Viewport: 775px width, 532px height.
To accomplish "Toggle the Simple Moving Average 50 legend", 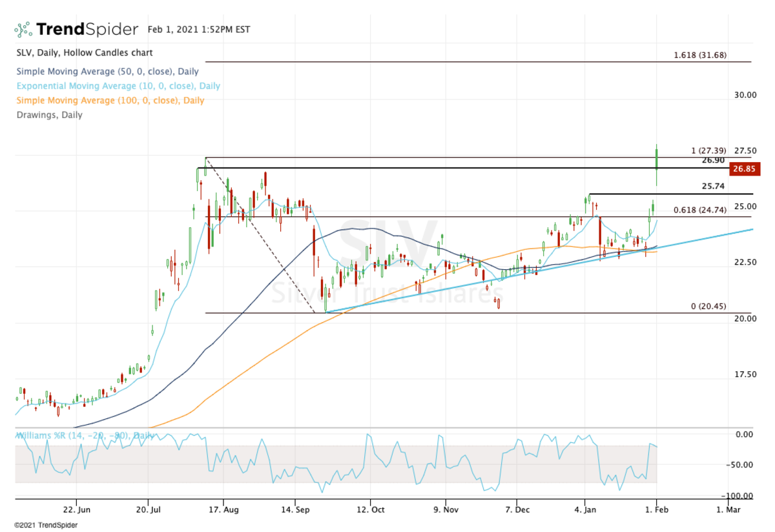I will [x=107, y=72].
